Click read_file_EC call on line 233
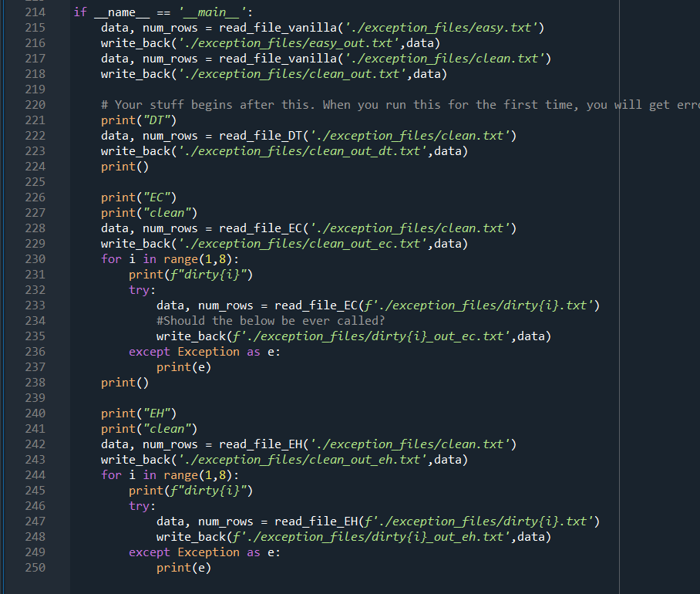Viewport: 700px width, 594px height. click(437, 305)
